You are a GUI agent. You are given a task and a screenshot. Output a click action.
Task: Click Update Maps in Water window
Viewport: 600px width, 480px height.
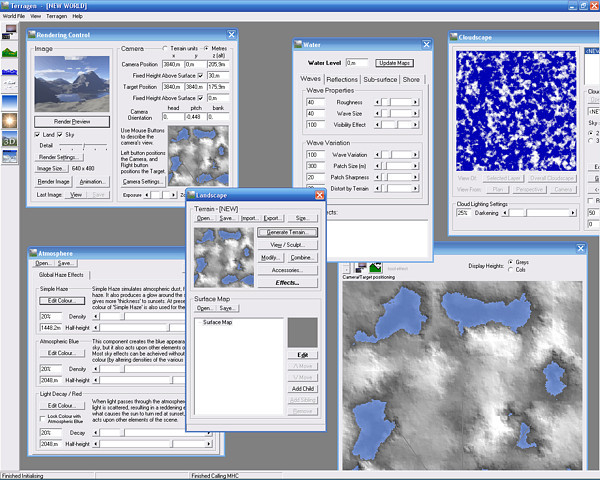(x=395, y=63)
